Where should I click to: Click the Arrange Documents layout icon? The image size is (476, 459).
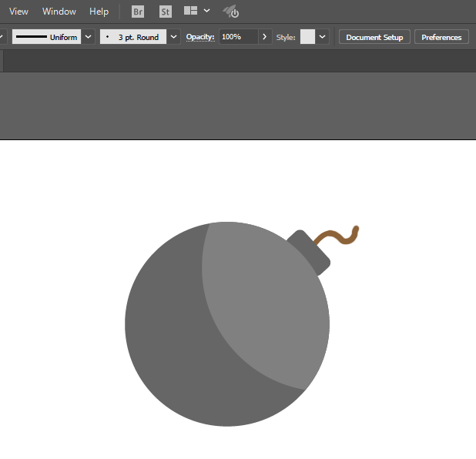point(191,12)
